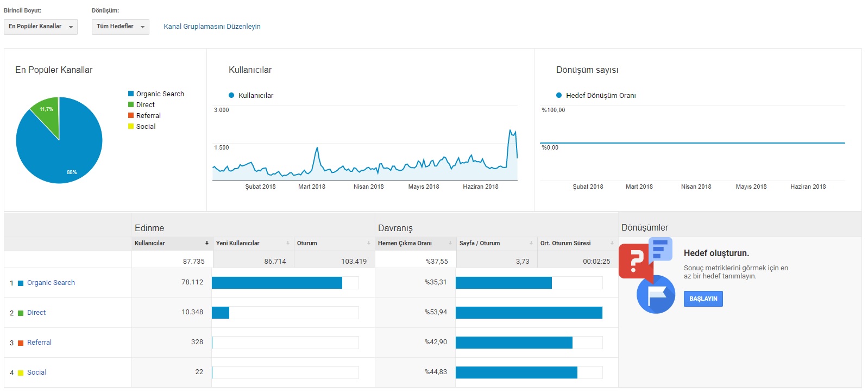
Task: Sort by the Yeni Kullanıcılar column header
Action: 253,243
